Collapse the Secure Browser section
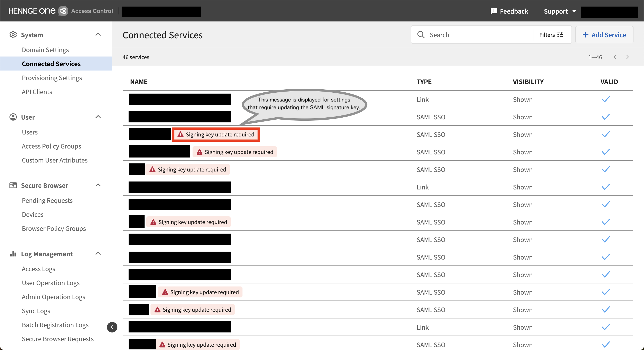This screenshot has width=644, height=350. [98, 185]
